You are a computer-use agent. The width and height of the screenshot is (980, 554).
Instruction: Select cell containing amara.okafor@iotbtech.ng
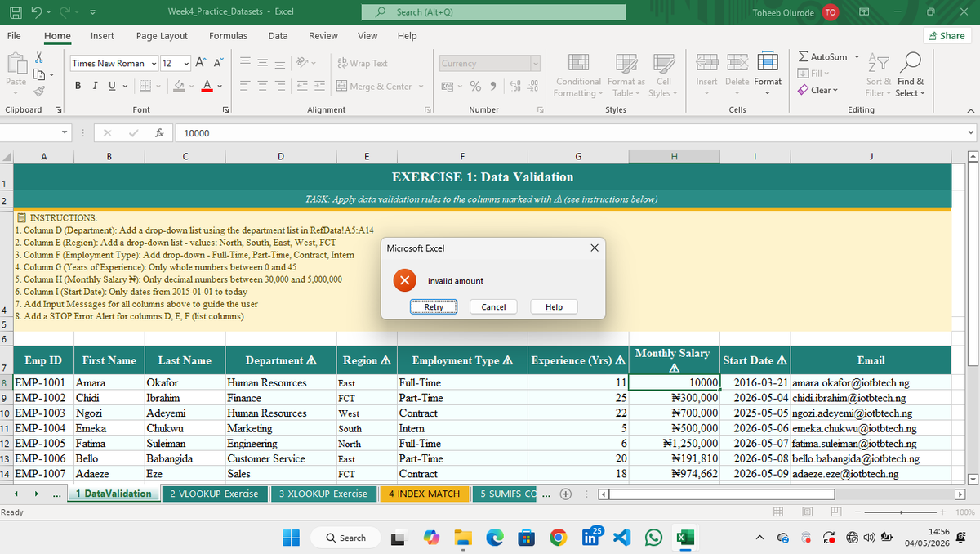[x=871, y=382]
